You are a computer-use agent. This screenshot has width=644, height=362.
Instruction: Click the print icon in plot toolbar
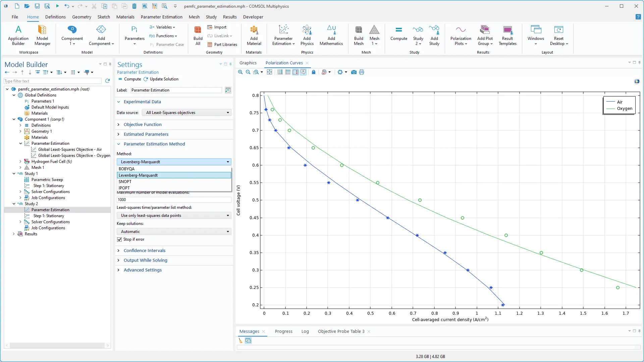click(x=362, y=72)
